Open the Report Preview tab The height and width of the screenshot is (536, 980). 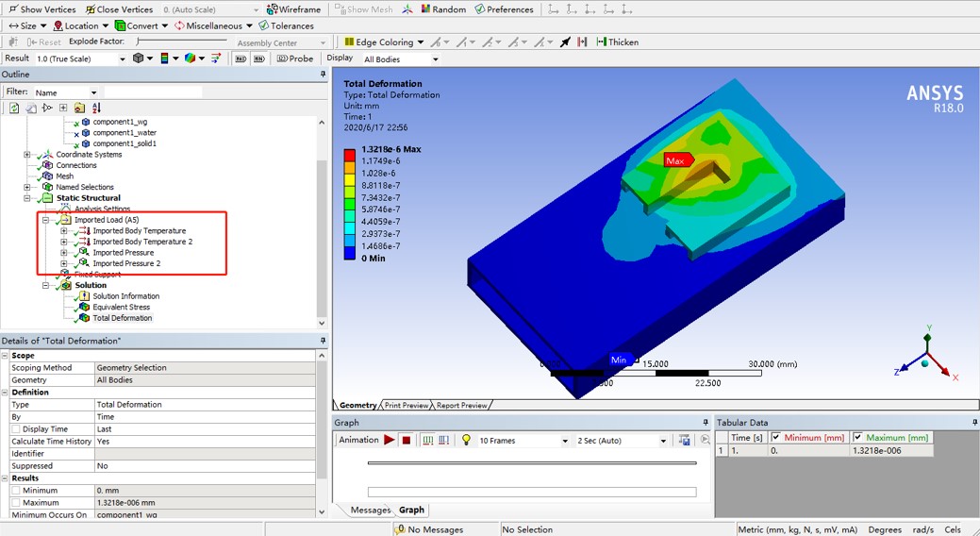click(x=461, y=406)
